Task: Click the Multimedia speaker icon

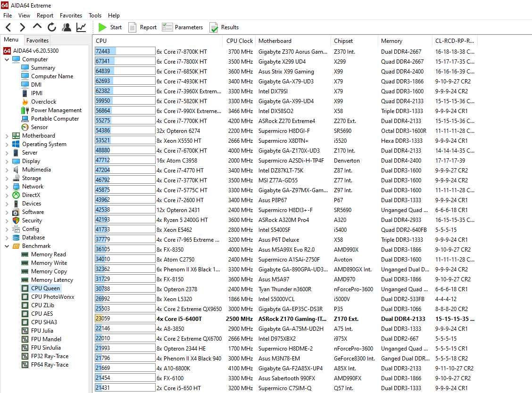Action: (16, 170)
